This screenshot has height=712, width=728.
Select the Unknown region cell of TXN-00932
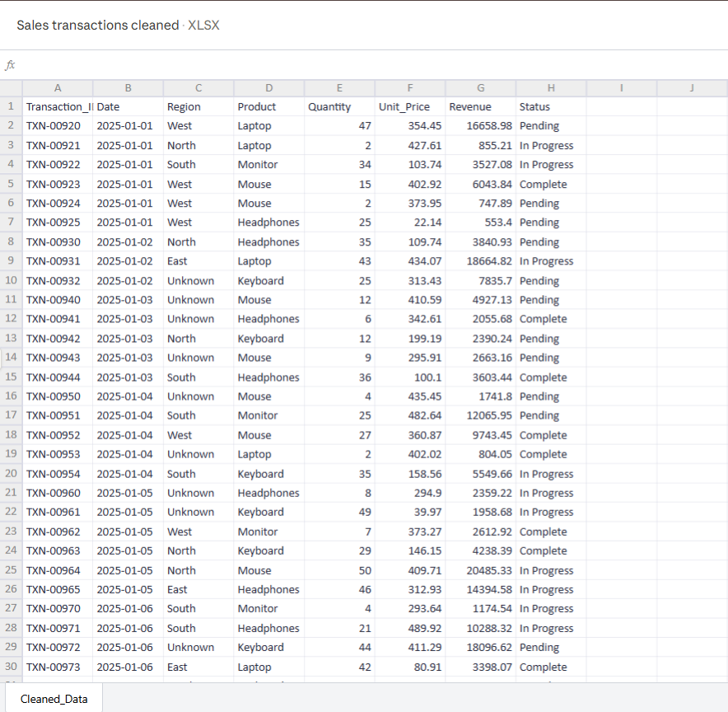(x=198, y=280)
